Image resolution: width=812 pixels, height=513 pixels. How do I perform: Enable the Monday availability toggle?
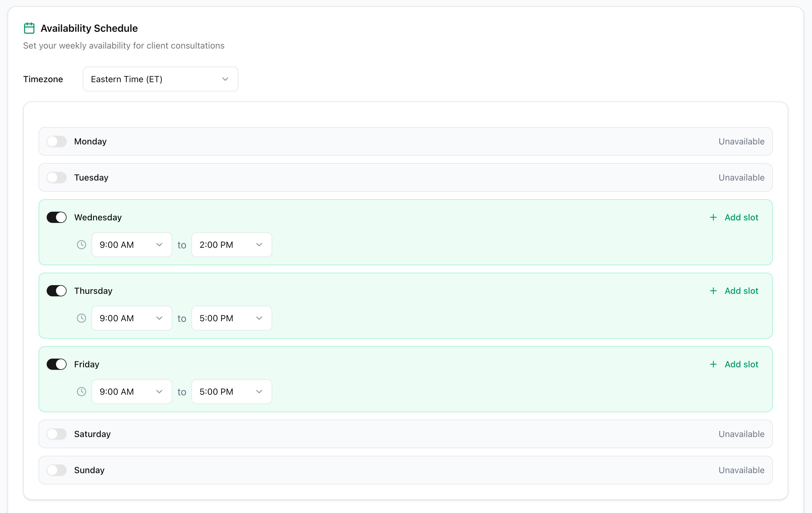pyautogui.click(x=57, y=141)
